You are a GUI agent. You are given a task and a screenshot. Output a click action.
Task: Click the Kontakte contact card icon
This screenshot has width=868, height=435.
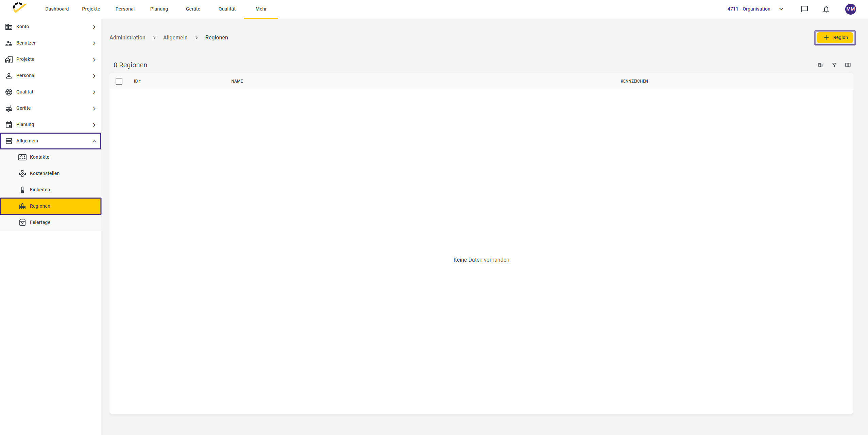tap(22, 157)
